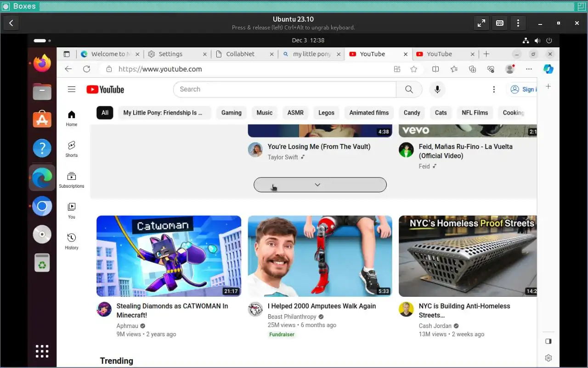Switch to the Settings browser tab
Image resolution: width=588 pixels, height=368 pixels.
(177, 54)
